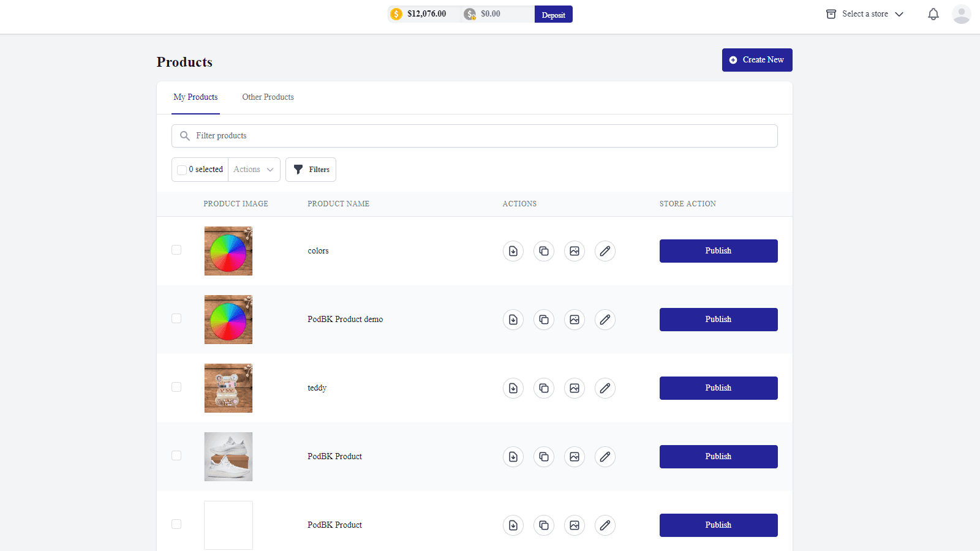The height and width of the screenshot is (551, 980).
Task: Edit the teddy product with pencil icon
Action: pyautogui.click(x=605, y=388)
